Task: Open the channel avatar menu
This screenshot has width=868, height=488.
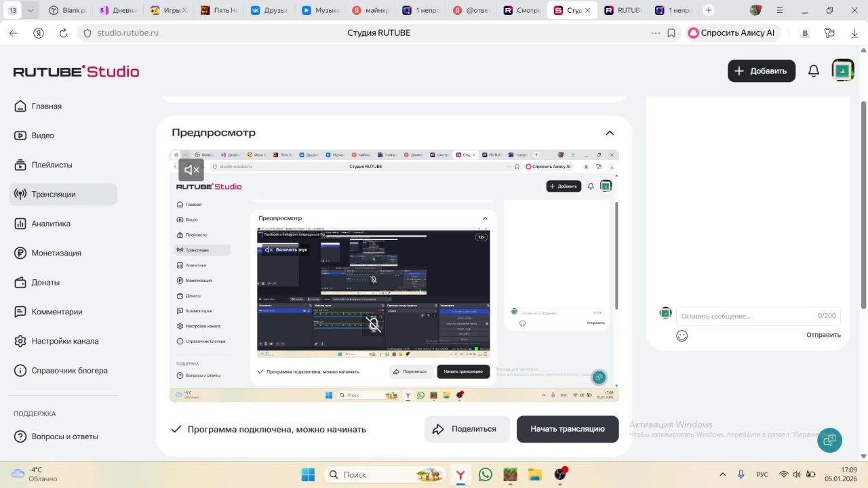Action: click(843, 70)
